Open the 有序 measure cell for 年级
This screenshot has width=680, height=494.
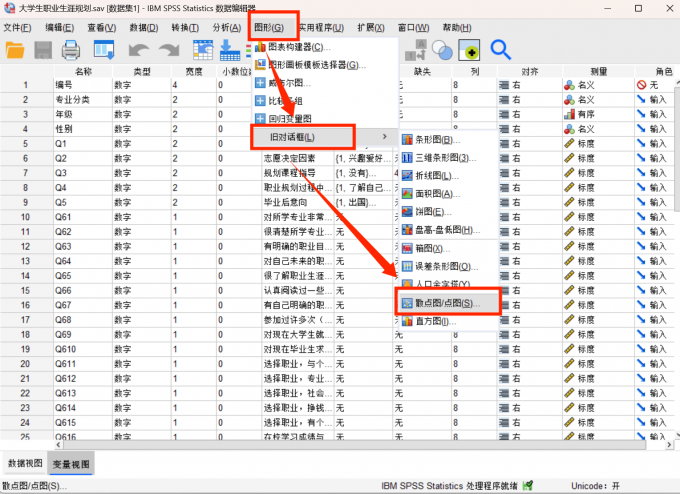click(598, 115)
